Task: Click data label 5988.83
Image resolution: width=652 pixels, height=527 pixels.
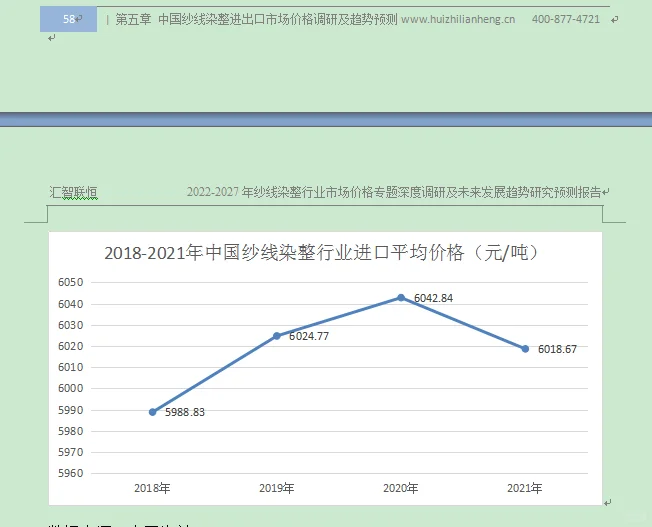Action: click(x=185, y=412)
